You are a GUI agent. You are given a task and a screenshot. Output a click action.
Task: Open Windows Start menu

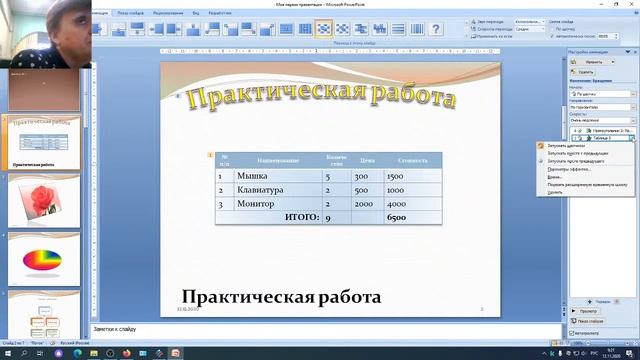[x=7, y=353]
